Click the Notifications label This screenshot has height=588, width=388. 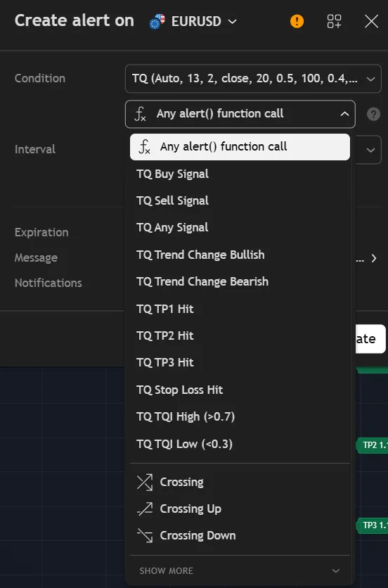[48, 283]
